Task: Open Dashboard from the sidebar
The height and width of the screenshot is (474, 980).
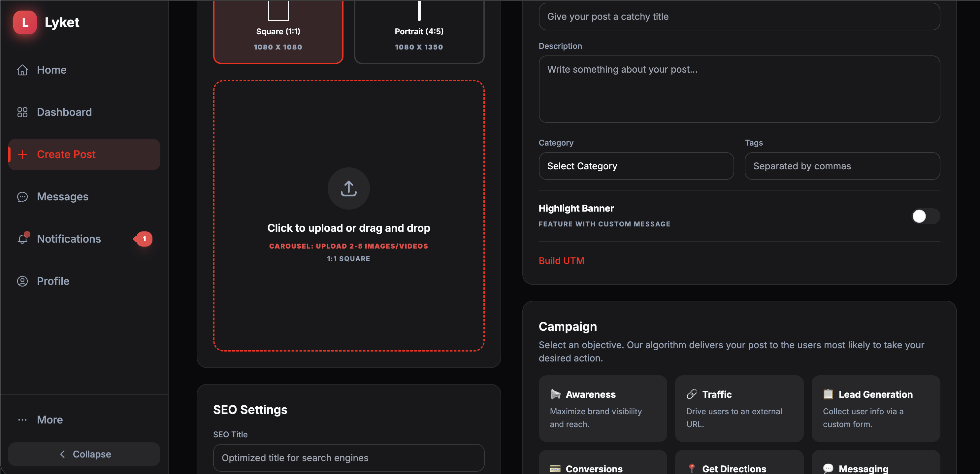Action: coord(84,112)
